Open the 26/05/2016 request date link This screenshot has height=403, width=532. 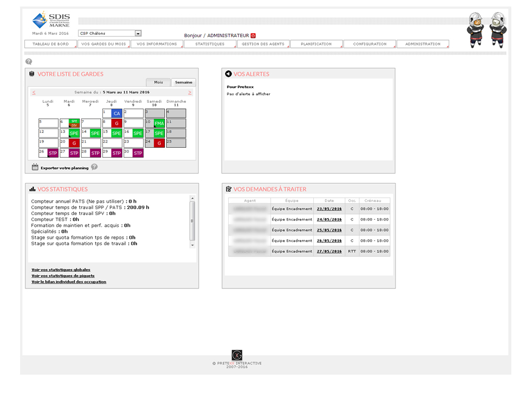[329, 241]
